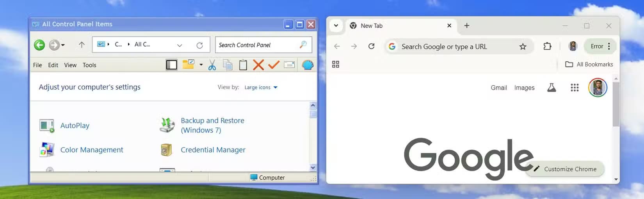Bookmark this tab with the star
Image resolution: width=644 pixels, height=199 pixels.
pyautogui.click(x=523, y=47)
